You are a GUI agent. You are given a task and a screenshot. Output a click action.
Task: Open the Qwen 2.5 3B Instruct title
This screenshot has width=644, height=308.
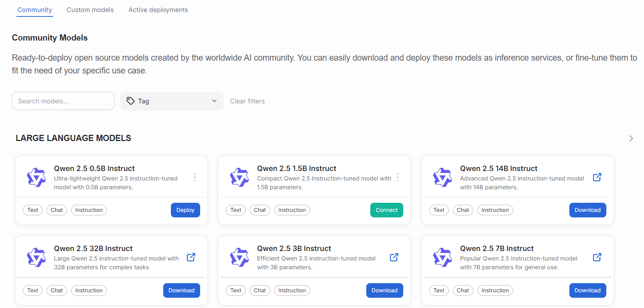click(x=294, y=248)
